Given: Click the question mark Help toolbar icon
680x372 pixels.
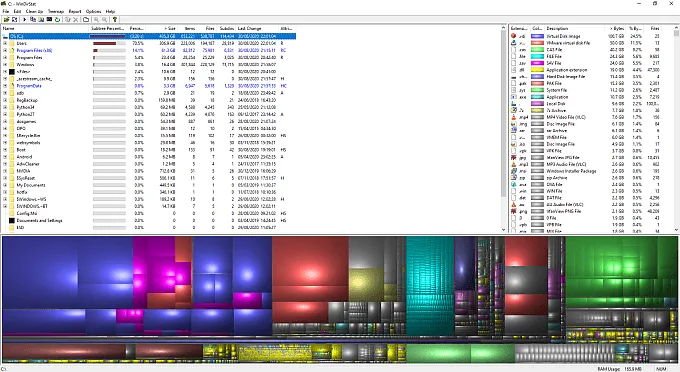Looking at the screenshot, I should (x=114, y=20).
